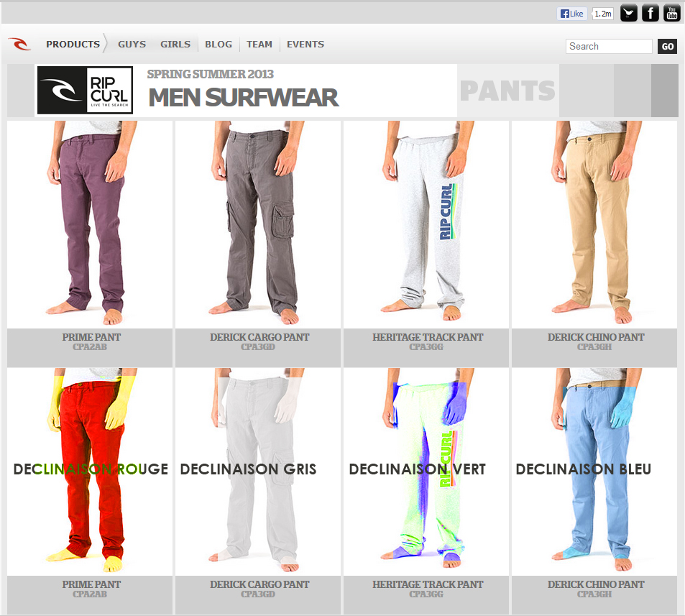Open the grey Derick Cargo Pant photo
685x616 pixels.
258,224
